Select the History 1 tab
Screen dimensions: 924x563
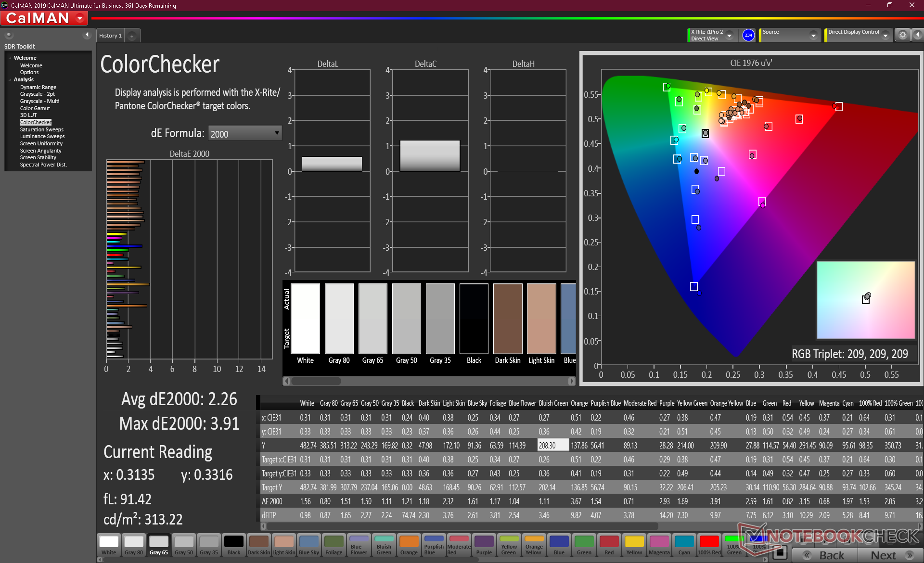point(110,36)
